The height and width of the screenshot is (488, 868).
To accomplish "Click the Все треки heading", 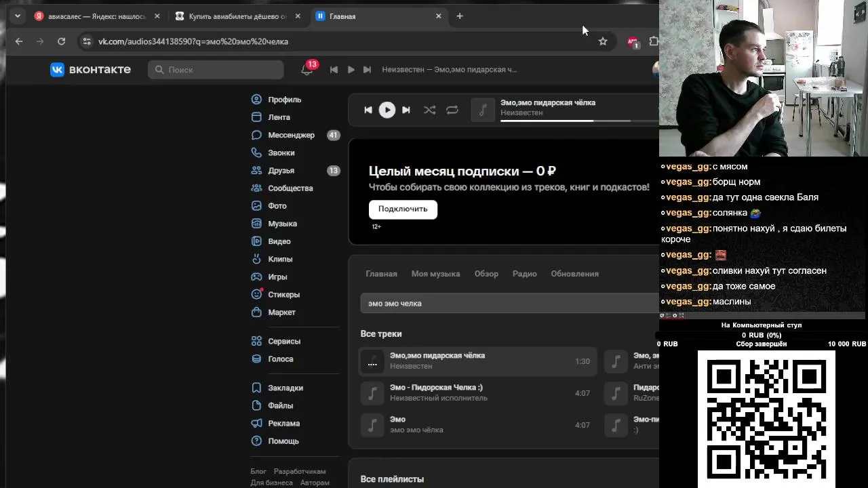I will (381, 334).
